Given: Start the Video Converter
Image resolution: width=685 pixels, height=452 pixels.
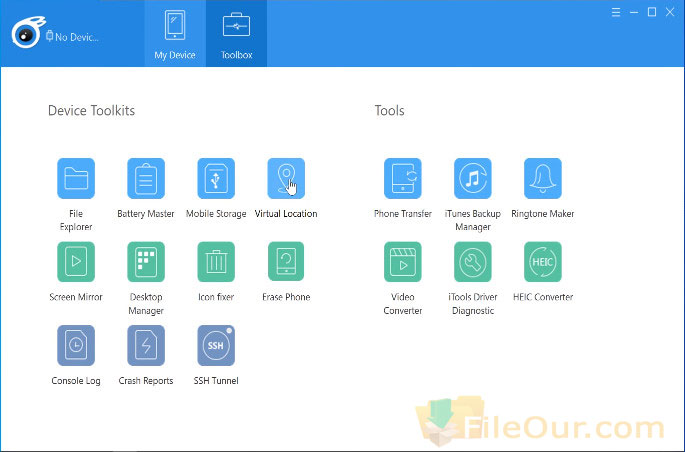Looking at the screenshot, I should pos(403,262).
